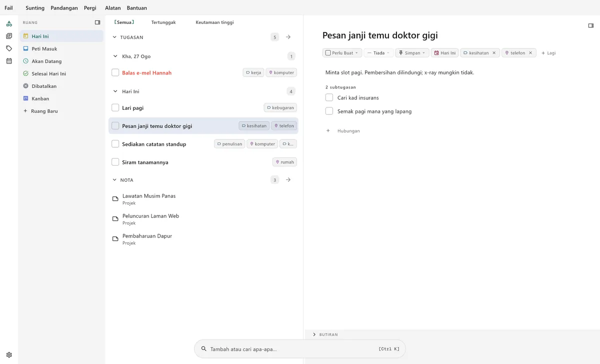Open Nota section arrow
600x364 pixels.
pyautogui.click(x=288, y=180)
